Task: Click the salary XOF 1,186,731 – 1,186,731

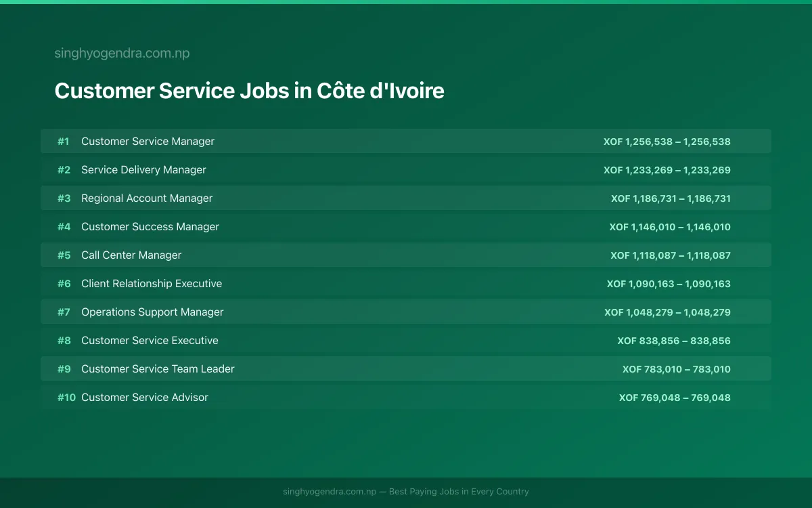Action: pyautogui.click(x=671, y=198)
